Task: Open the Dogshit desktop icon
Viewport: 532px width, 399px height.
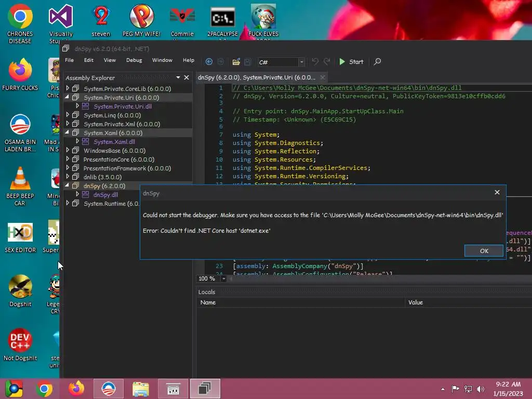Action: pos(20,291)
